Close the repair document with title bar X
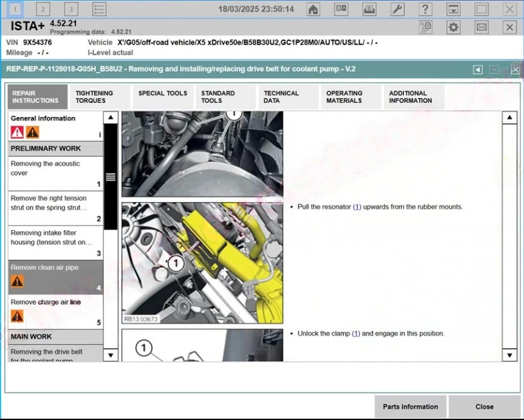This screenshot has height=420, width=524. point(515,70)
